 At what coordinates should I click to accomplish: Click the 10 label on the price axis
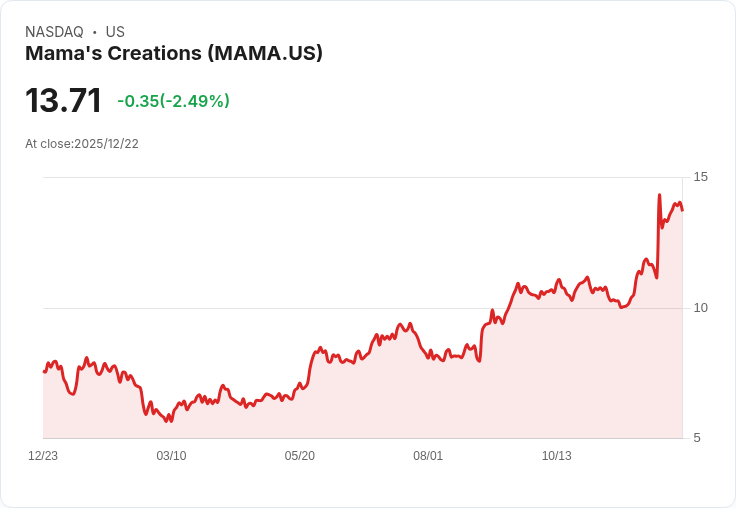[700, 308]
